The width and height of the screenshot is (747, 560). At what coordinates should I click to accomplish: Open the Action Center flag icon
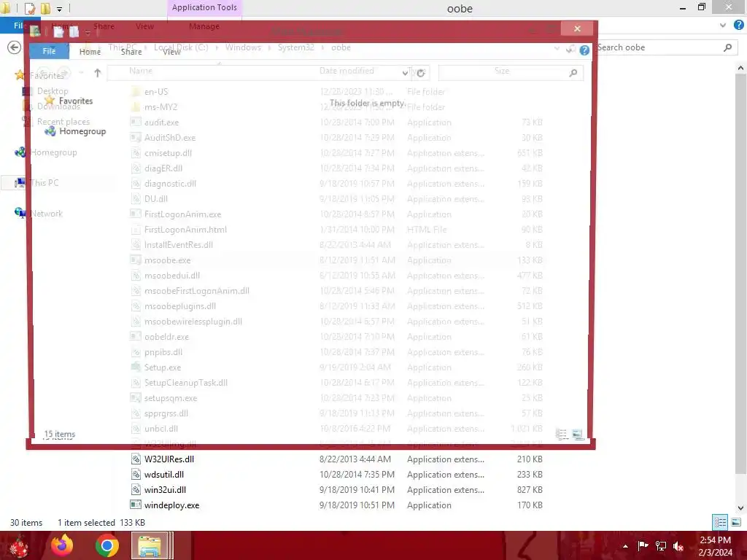click(x=643, y=545)
